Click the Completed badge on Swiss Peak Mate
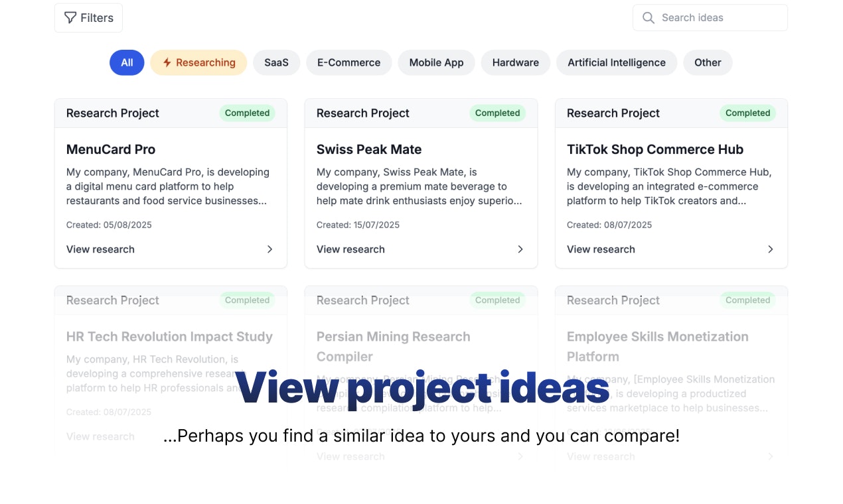Screen dimensions: 843x504 click(x=497, y=113)
